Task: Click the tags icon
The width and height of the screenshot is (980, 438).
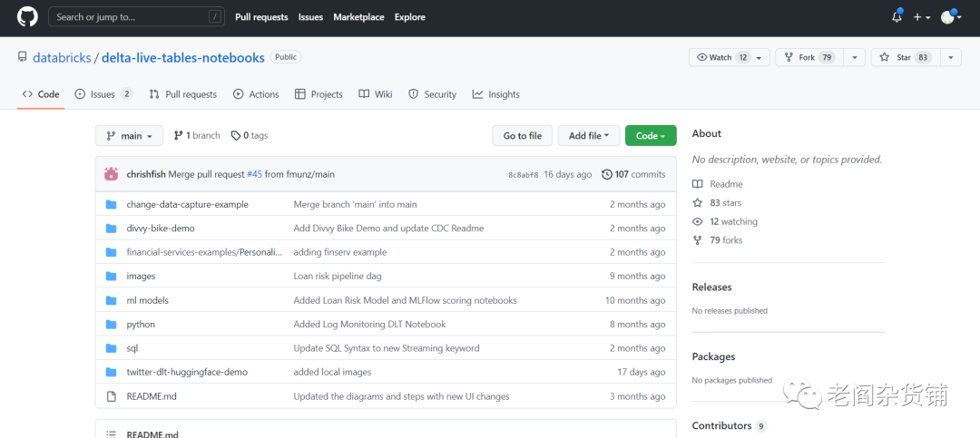Action: tap(236, 136)
